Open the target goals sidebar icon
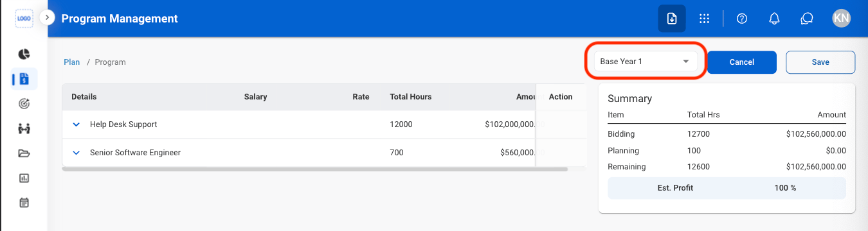Screen dimensions: 868x231 24,103
